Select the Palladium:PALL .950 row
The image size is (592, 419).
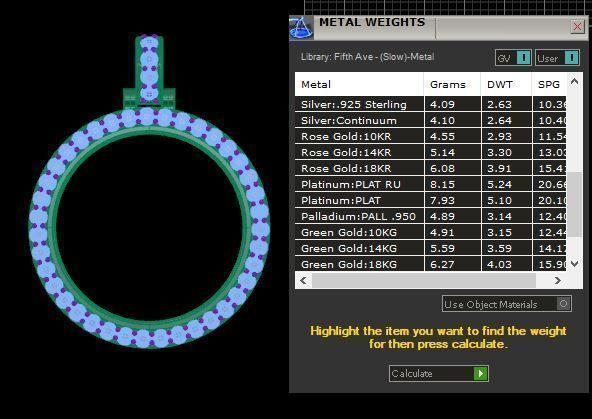tap(430, 216)
